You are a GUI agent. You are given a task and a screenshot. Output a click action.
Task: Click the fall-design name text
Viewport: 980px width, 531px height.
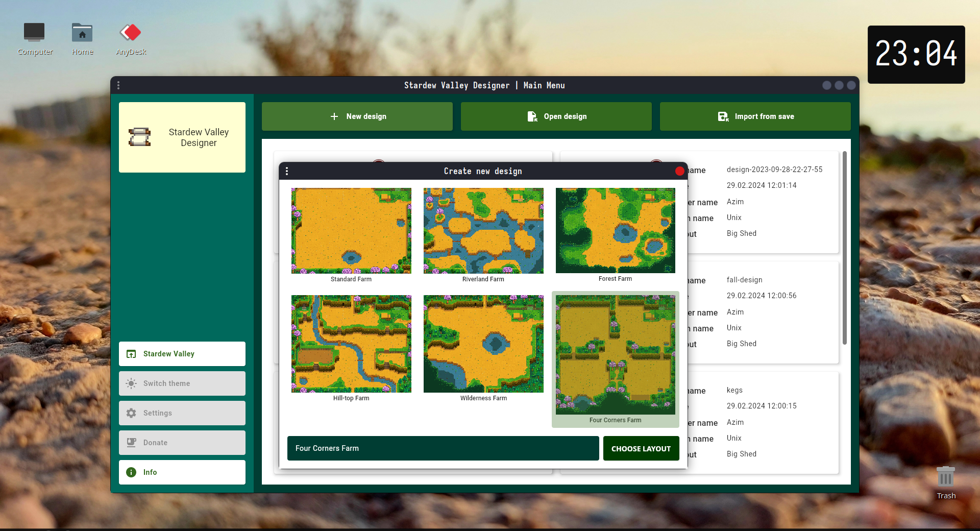[744, 280]
